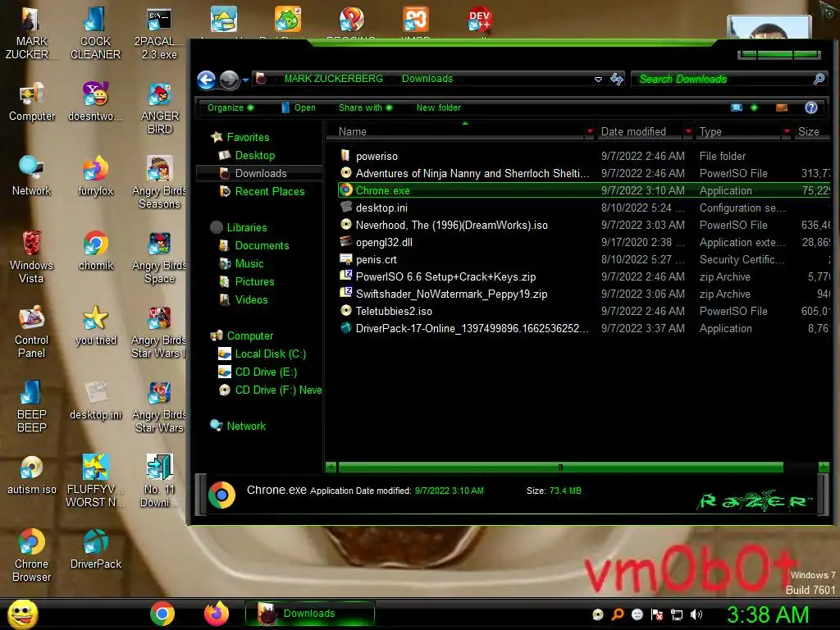
Task: Select the Chrone.exe file row
Action: pos(583,190)
